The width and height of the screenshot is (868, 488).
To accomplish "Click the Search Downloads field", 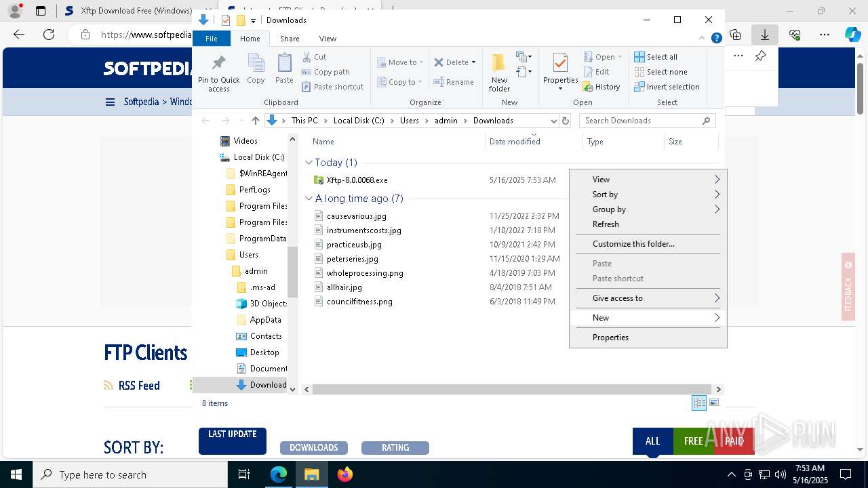I will (x=648, y=121).
